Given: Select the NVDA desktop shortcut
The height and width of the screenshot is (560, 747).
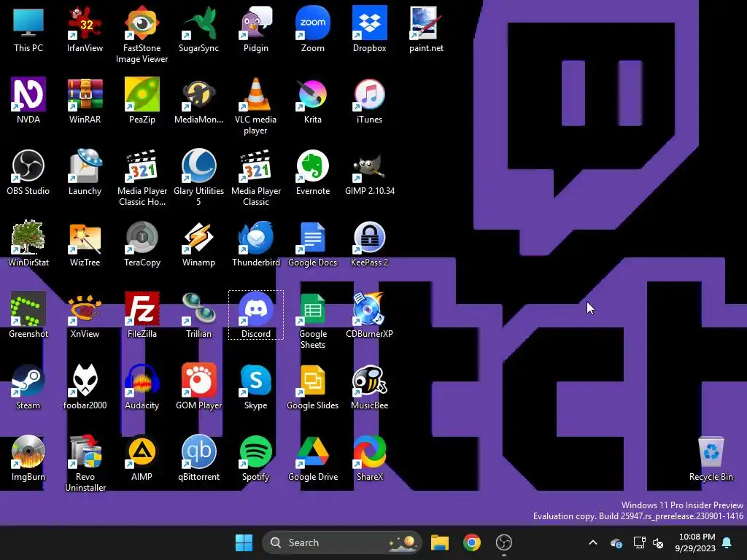Looking at the screenshot, I should pos(28,101).
